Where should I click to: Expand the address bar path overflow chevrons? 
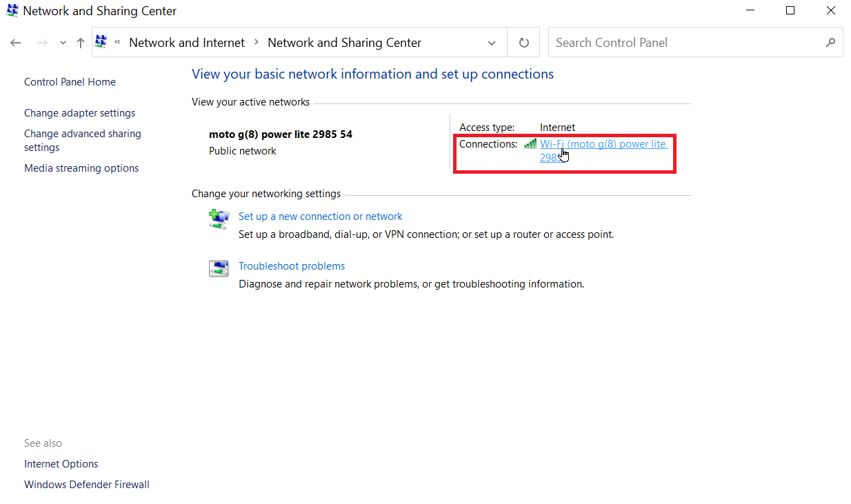tap(117, 42)
